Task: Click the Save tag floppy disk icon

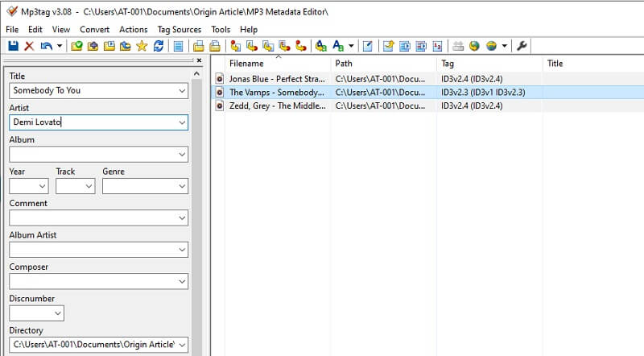Action: pos(13,46)
